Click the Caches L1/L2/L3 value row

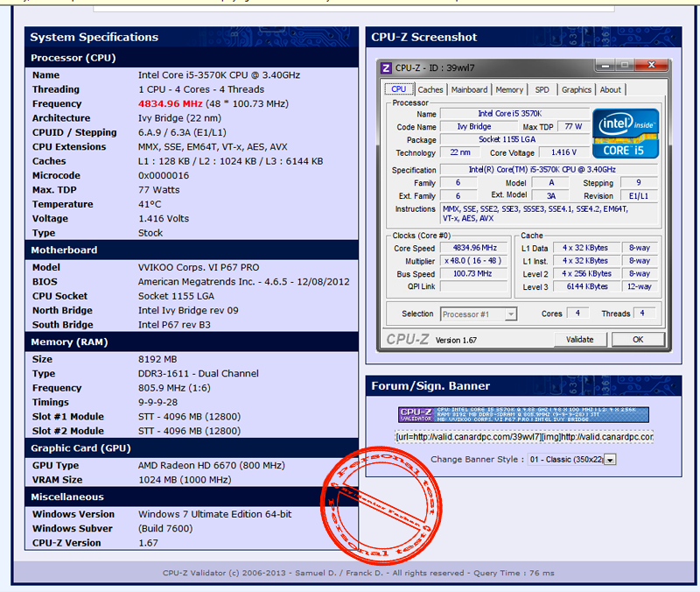pos(230,161)
